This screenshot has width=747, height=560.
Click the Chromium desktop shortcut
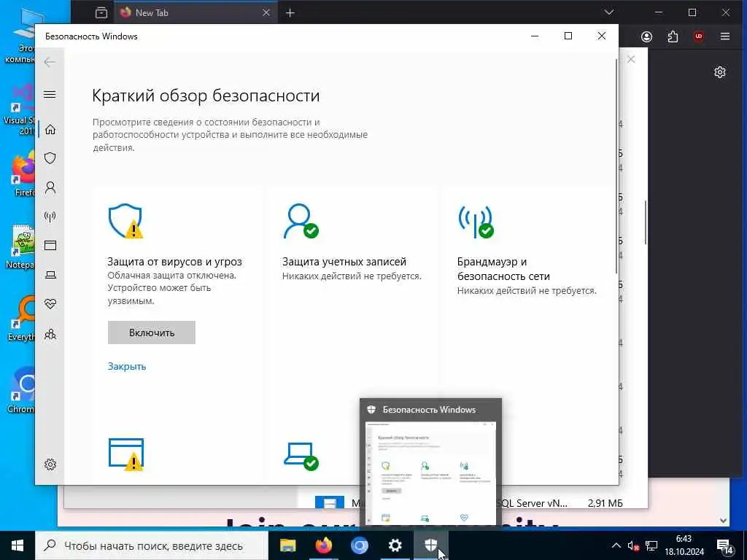(x=21, y=391)
